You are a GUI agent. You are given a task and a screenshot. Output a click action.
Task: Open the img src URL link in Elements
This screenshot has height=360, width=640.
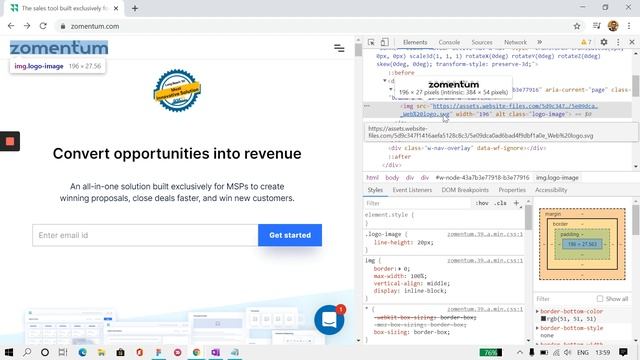pyautogui.click(x=515, y=106)
